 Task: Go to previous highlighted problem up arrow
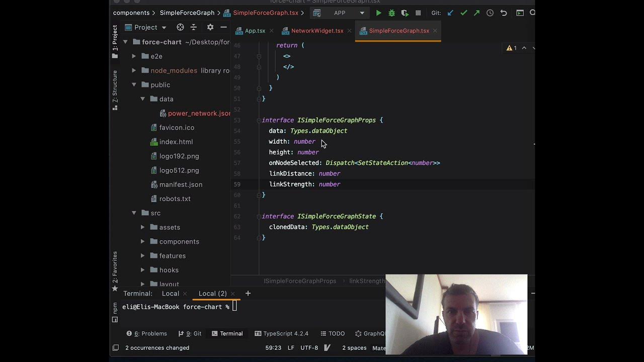524,48
